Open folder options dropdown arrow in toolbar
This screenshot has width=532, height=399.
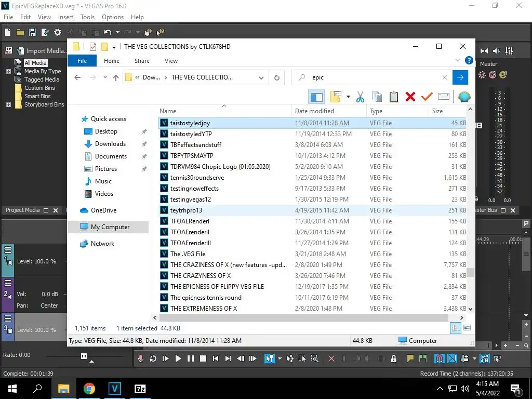(x=348, y=97)
